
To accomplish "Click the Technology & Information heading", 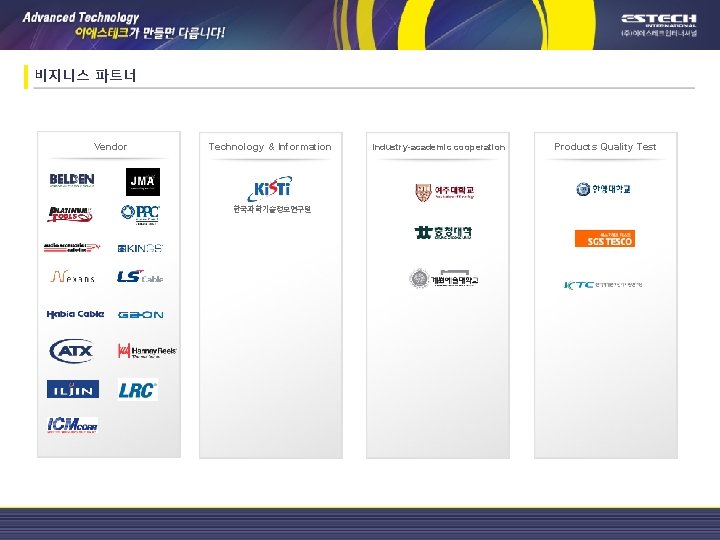I will pos(270,147).
